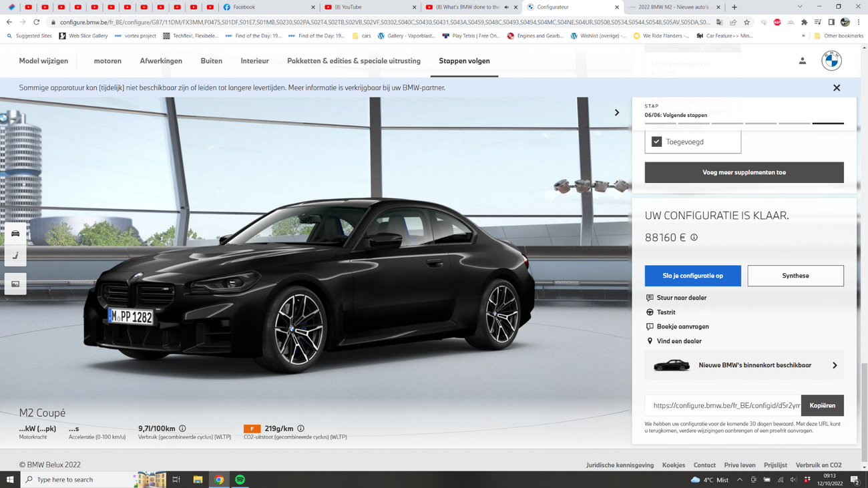Toggle Chrome side panel

click(831, 22)
